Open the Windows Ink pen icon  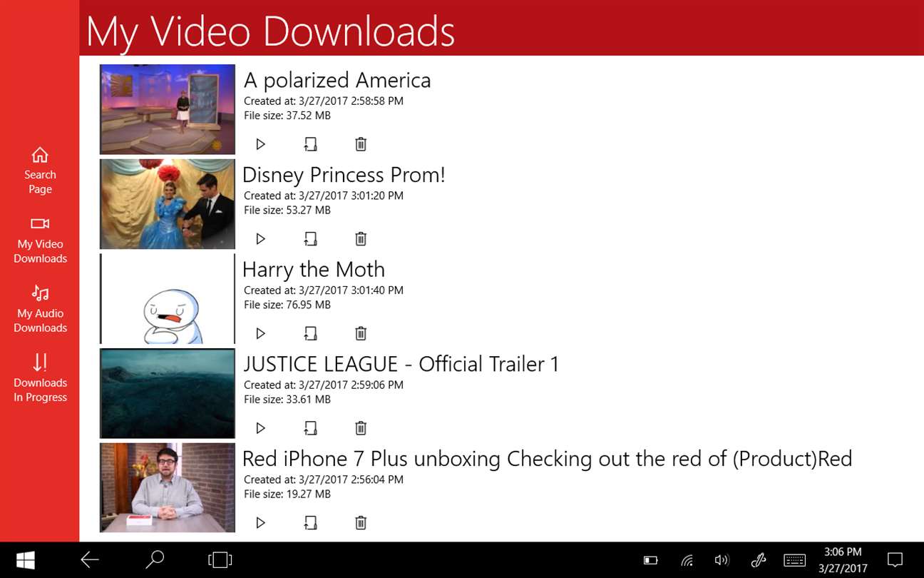pos(759,560)
